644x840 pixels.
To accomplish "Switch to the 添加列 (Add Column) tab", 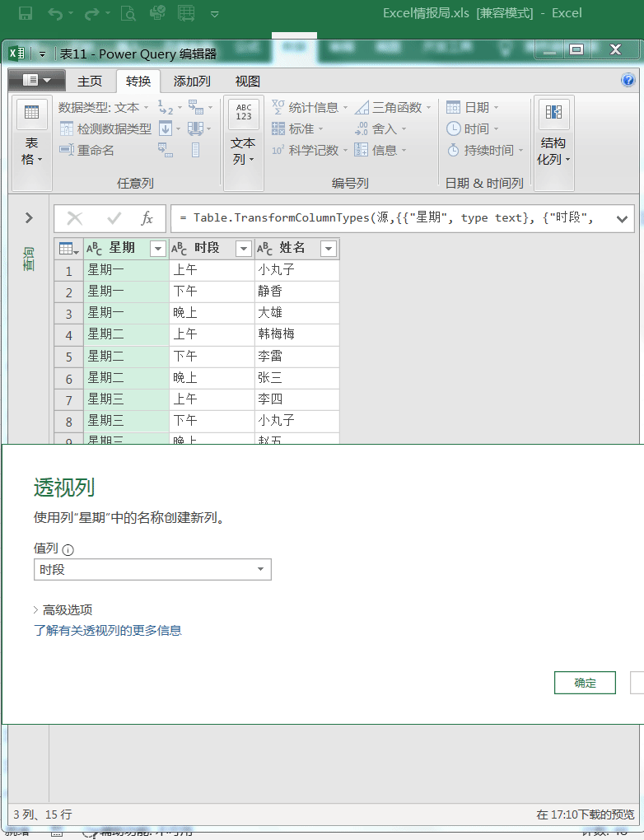I will click(192, 82).
